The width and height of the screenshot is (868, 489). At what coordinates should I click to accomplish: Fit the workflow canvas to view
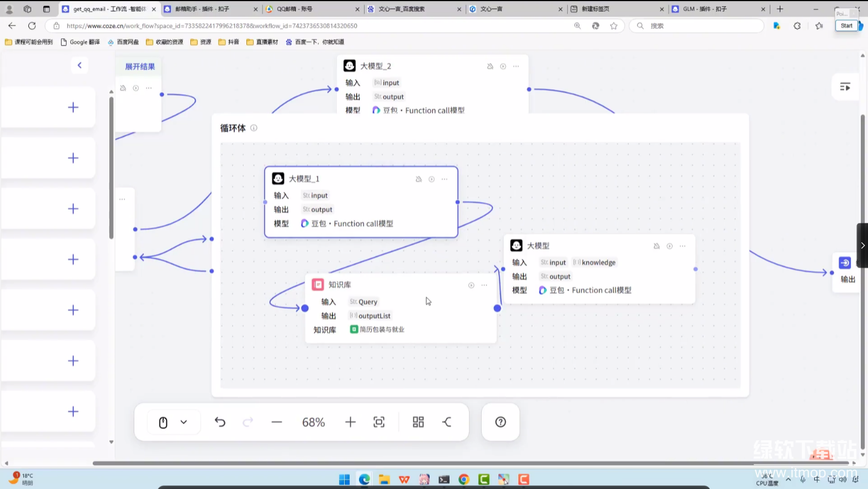[379, 422]
